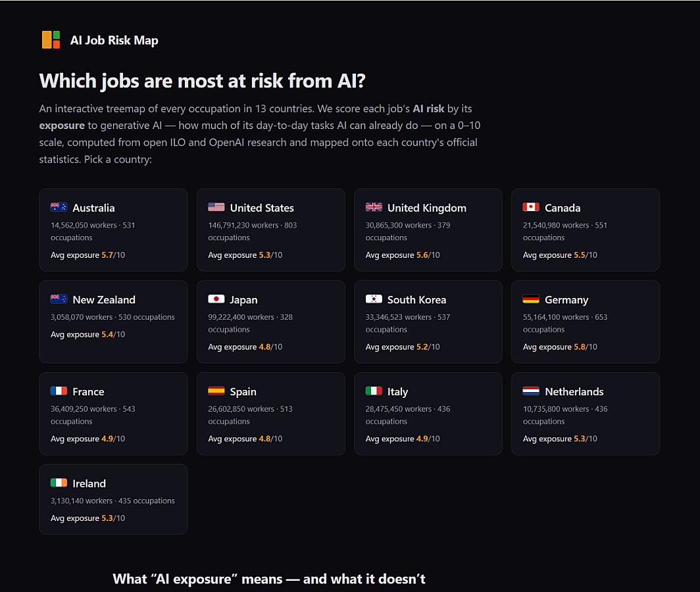Select the Japan card title
Screen dimensions: 700x592
[243, 300]
